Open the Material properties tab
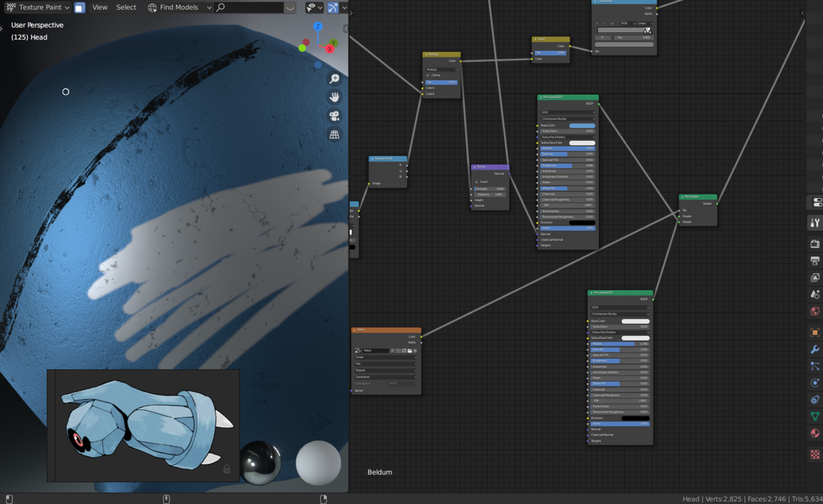 tap(815, 433)
